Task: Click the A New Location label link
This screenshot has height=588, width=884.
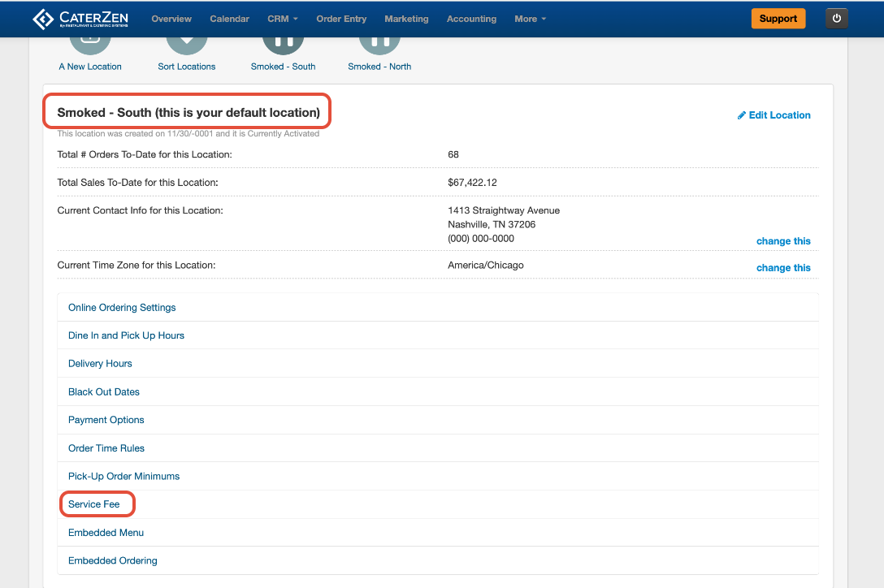Action: click(x=90, y=67)
